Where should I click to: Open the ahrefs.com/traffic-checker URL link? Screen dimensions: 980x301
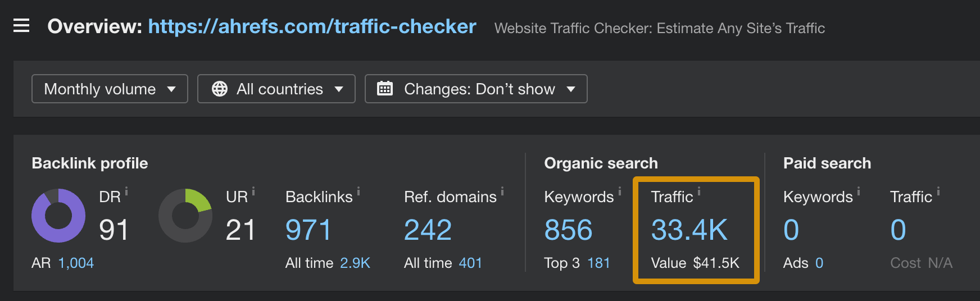pos(312,26)
